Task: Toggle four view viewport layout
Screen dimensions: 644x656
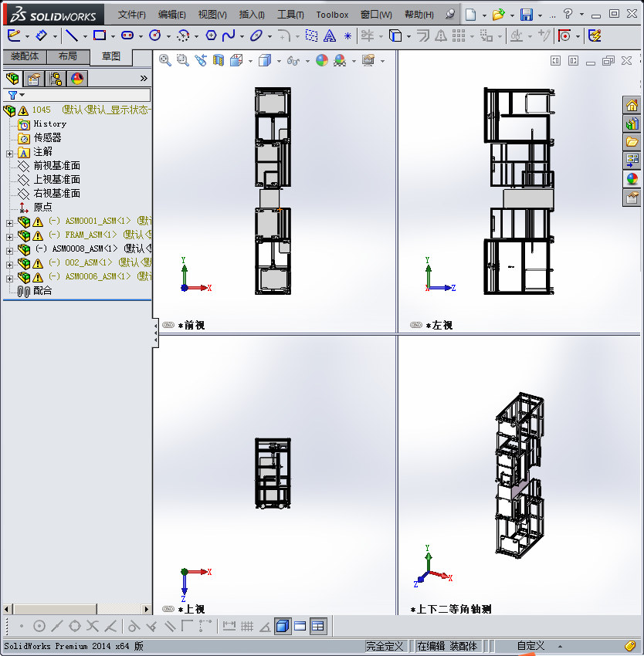Action: [318, 627]
